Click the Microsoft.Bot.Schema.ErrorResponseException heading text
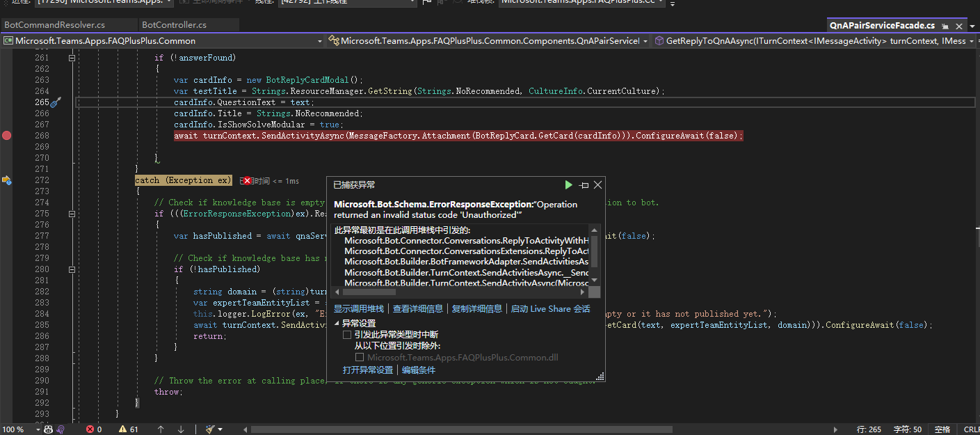The height and width of the screenshot is (435, 980). (x=433, y=205)
